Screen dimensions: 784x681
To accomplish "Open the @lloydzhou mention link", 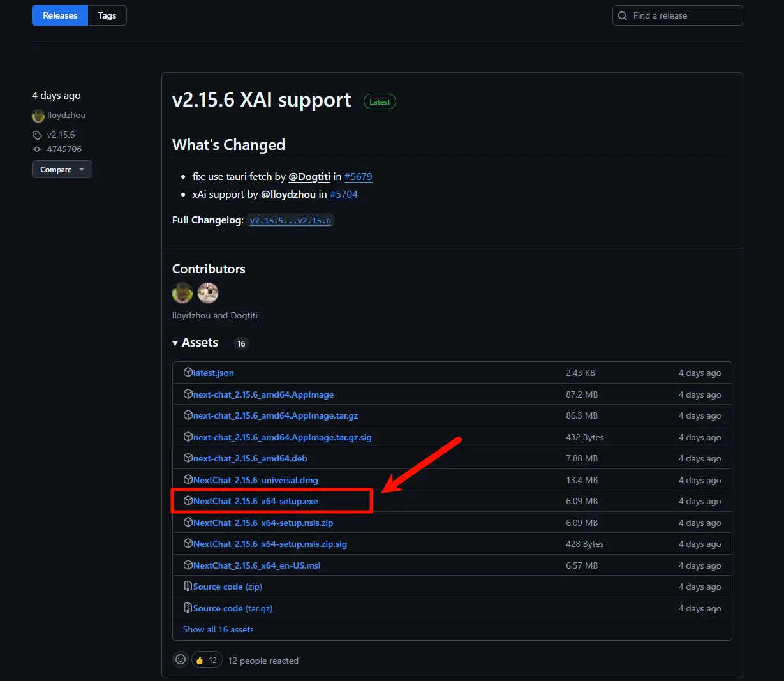I will click(288, 195).
